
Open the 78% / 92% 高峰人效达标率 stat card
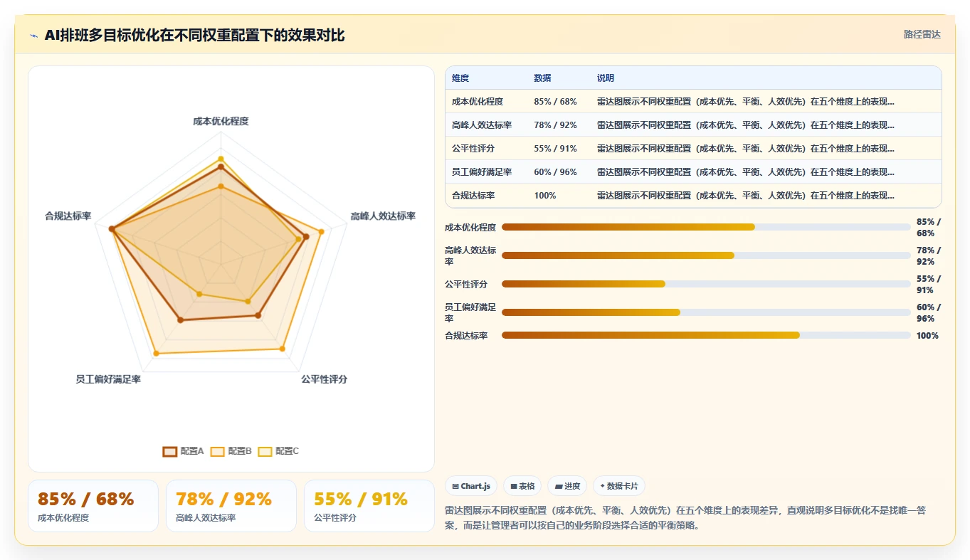tap(231, 506)
